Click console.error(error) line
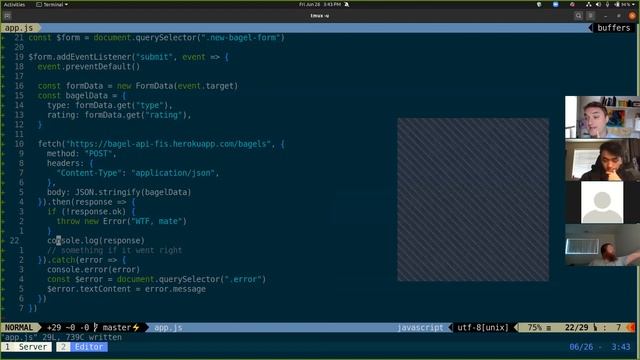This screenshot has height=360, width=640. [x=93, y=269]
